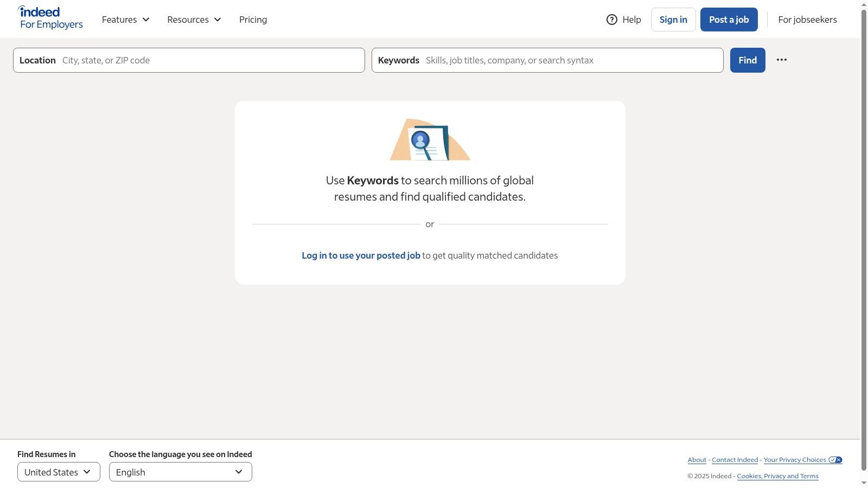This screenshot has height=488, width=868.
Task: Open the Contact Indeed footer link
Action: pyautogui.click(x=735, y=460)
